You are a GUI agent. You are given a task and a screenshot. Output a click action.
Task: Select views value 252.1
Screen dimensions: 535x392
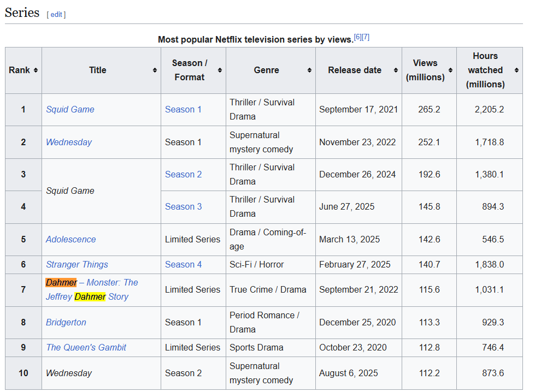tap(429, 142)
